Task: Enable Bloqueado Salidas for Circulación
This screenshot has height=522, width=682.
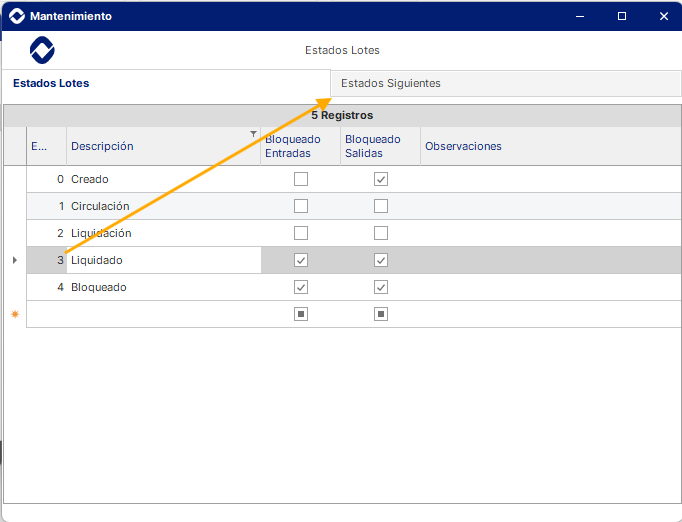Action: click(381, 206)
